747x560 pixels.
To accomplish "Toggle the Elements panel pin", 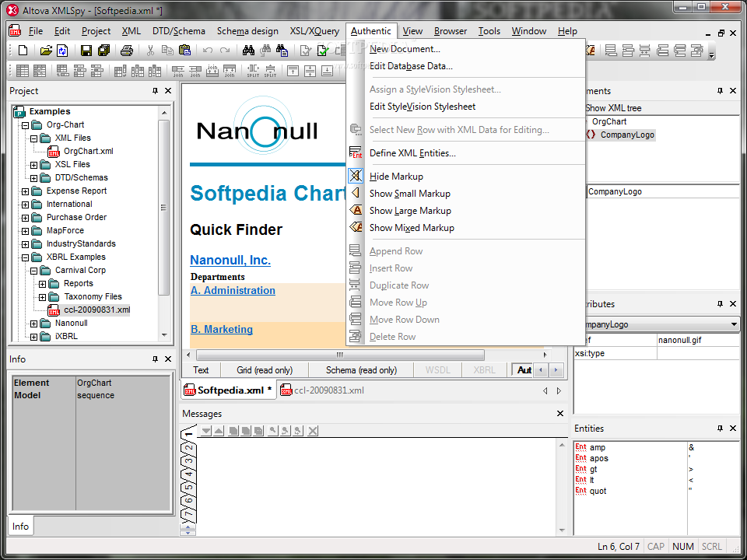I will coord(720,90).
